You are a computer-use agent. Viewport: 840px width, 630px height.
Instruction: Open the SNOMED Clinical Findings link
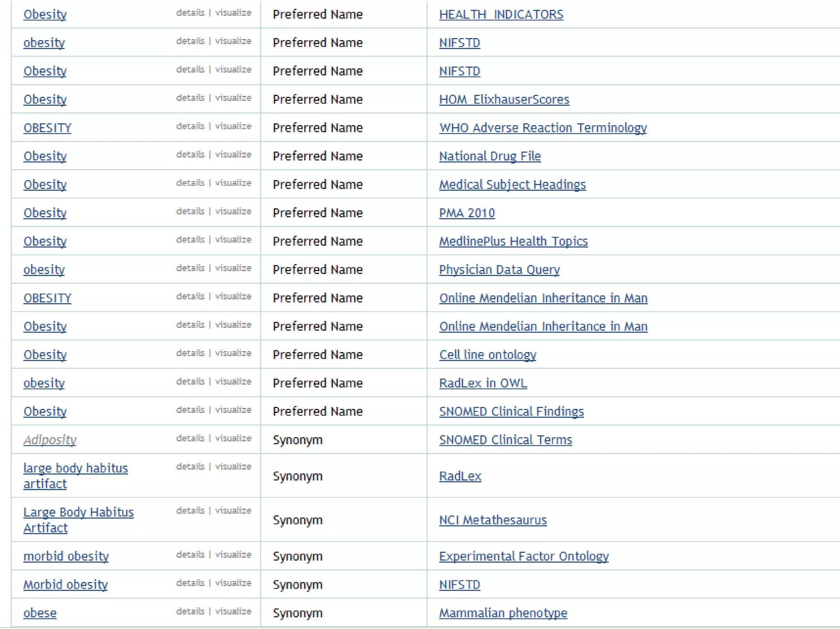[x=511, y=411]
